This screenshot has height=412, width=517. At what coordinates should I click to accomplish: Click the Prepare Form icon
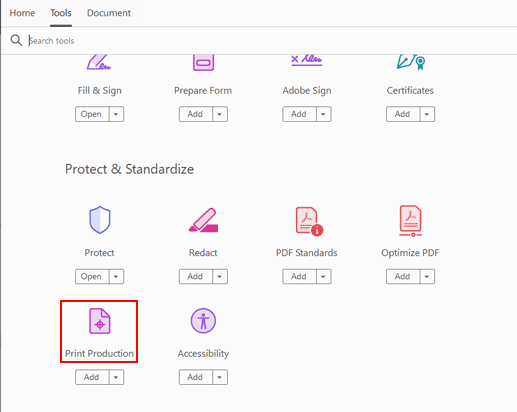tap(203, 63)
